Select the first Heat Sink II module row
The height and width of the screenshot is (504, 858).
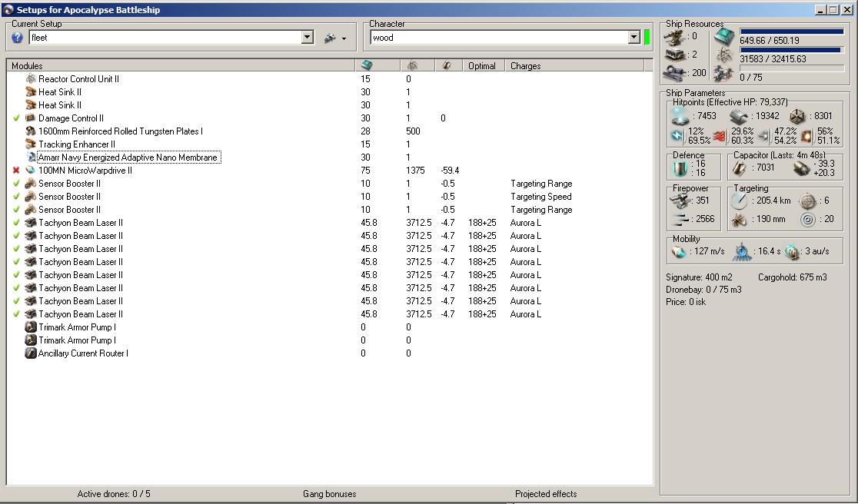click(328, 92)
